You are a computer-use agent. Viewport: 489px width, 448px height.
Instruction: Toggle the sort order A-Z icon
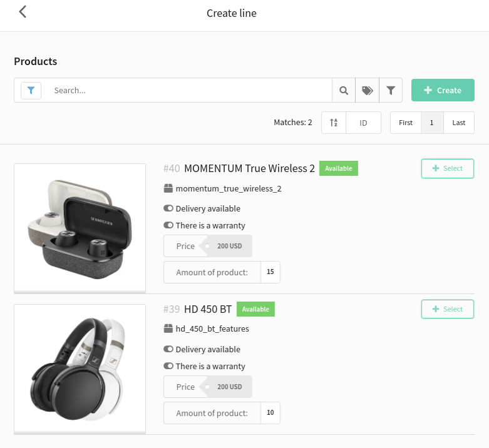click(334, 123)
